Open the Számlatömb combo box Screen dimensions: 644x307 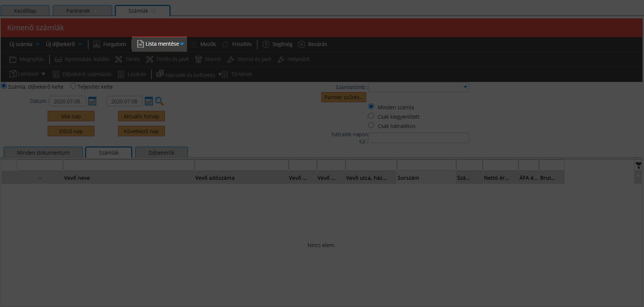tap(419, 87)
